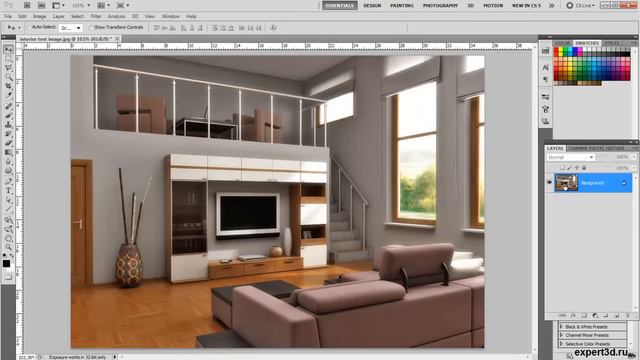Toggle Lock image pixels in the Layers panel
Image resolution: width=640 pixels, height=360 pixels.
[x=569, y=168]
